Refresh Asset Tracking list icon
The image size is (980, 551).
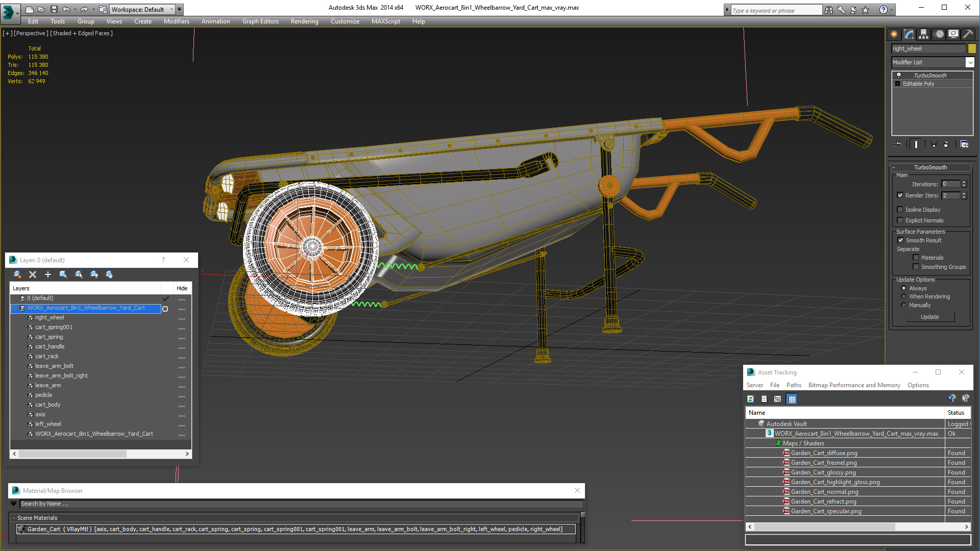pos(750,399)
